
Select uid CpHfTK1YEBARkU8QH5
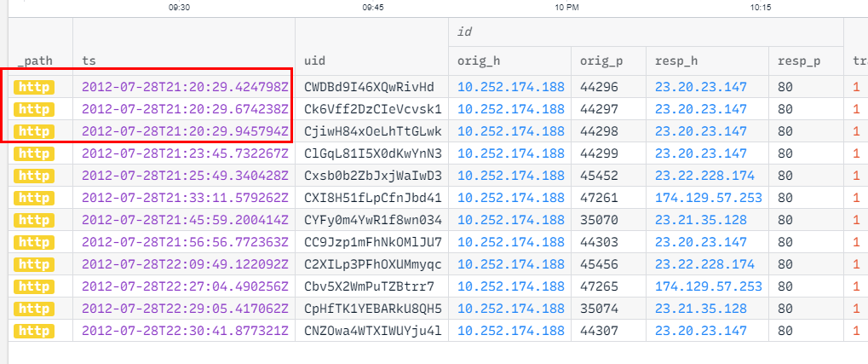373,309
